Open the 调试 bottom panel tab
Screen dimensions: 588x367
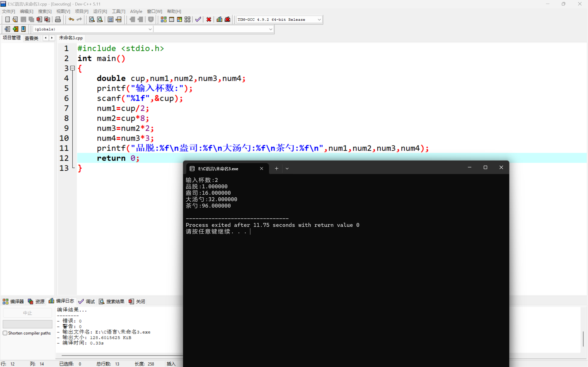pos(87,301)
